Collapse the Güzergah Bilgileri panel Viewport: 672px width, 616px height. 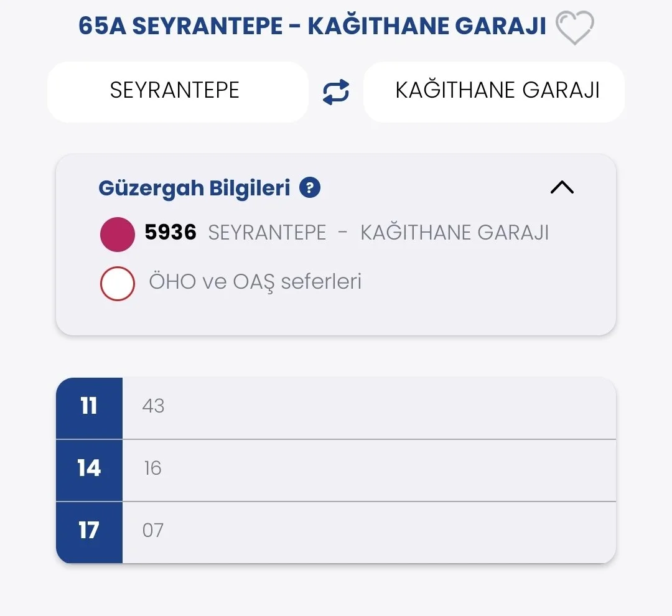coord(562,187)
